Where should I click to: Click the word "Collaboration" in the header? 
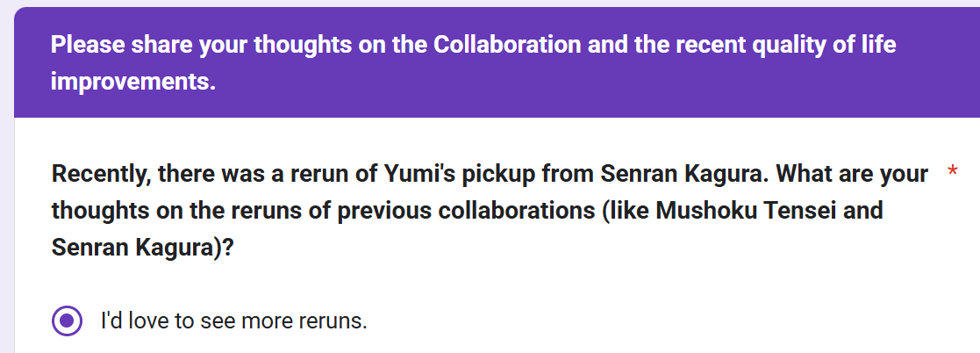click(507, 45)
